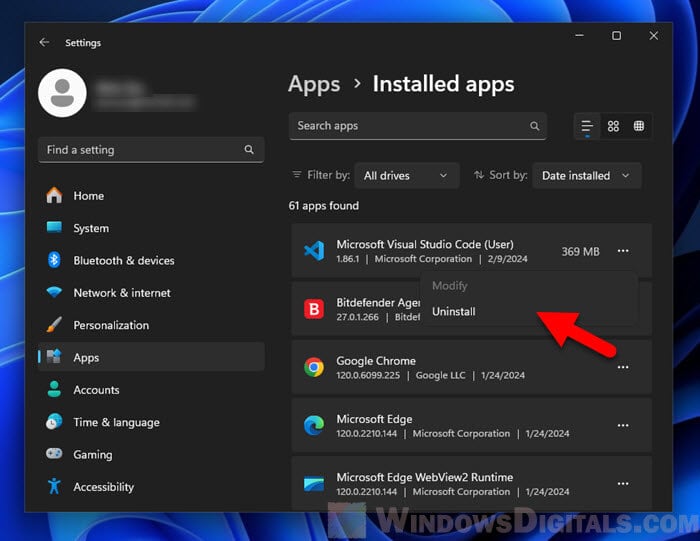Image resolution: width=700 pixels, height=541 pixels.
Task: Minimize the Settings window
Action: [579, 35]
